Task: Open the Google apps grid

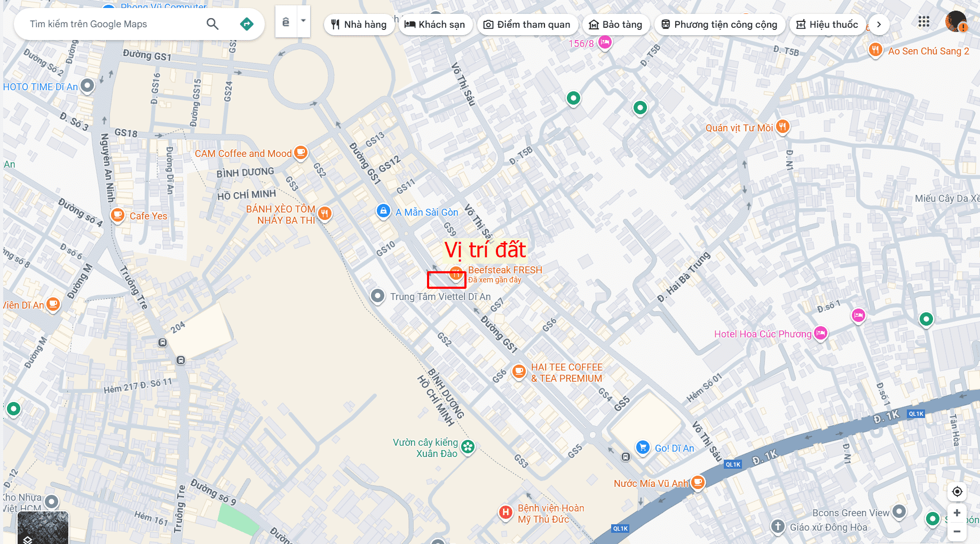Action: [924, 21]
